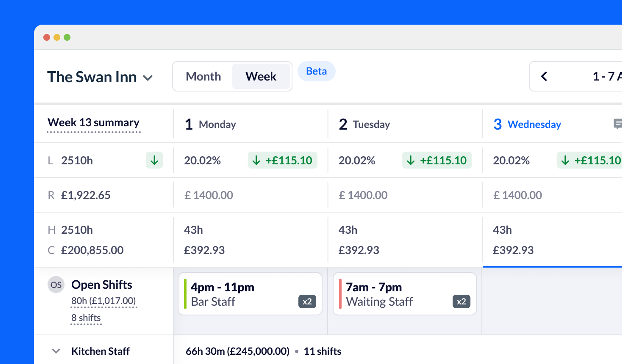This screenshot has height=364, width=622.
Task: Select the Monday column header
Action: tap(211, 124)
